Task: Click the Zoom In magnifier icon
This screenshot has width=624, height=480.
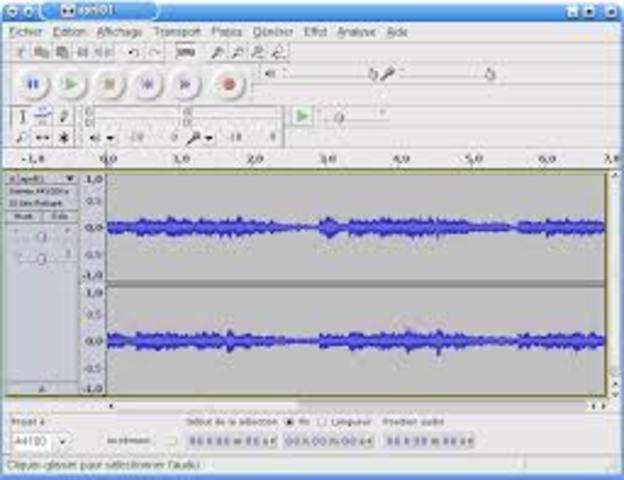Action: [x=216, y=52]
